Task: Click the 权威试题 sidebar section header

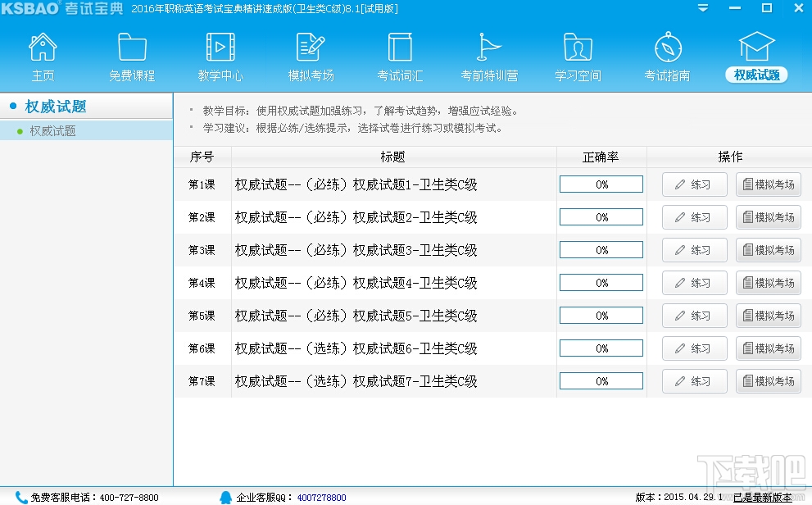Action: (x=87, y=107)
